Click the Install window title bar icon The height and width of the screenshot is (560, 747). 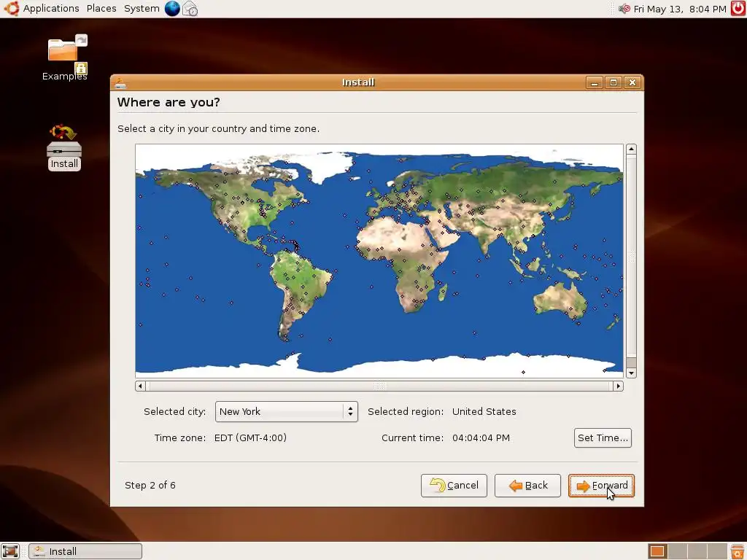click(120, 83)
